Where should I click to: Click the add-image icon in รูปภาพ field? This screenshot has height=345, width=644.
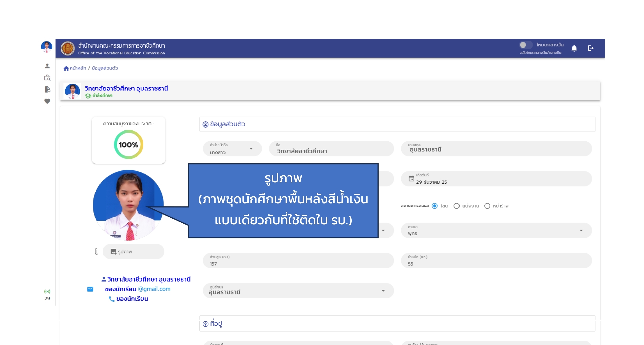tap(113, 252)
